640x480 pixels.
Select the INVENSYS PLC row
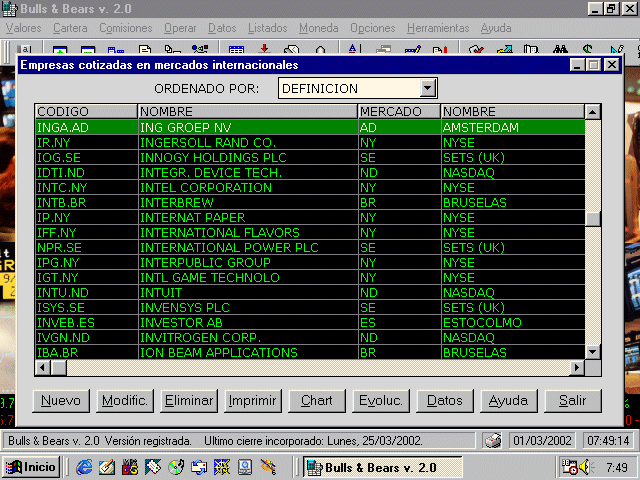pos(310,307)
